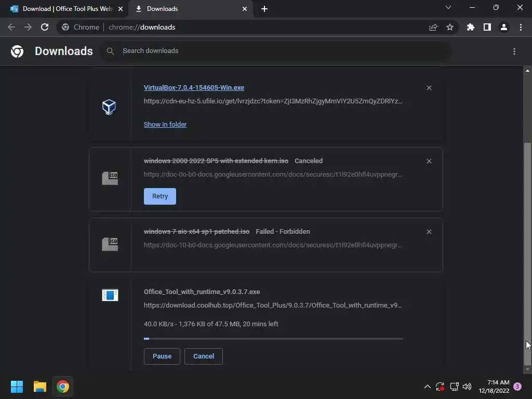532x399 pixels.
Task: Click the Chrome logo beside Downloads title
Action: [x=17, y=51]
